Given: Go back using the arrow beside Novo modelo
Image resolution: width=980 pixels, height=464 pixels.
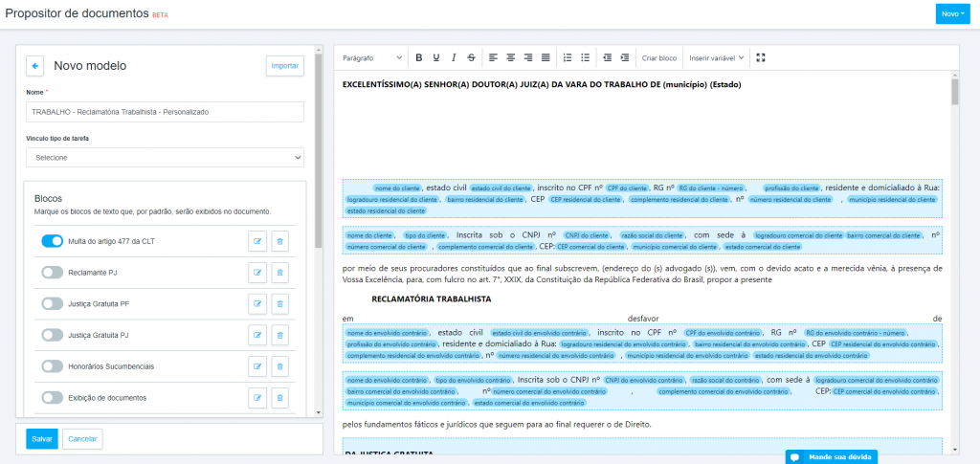Looking at the screenshot, I should click(35, 66).
